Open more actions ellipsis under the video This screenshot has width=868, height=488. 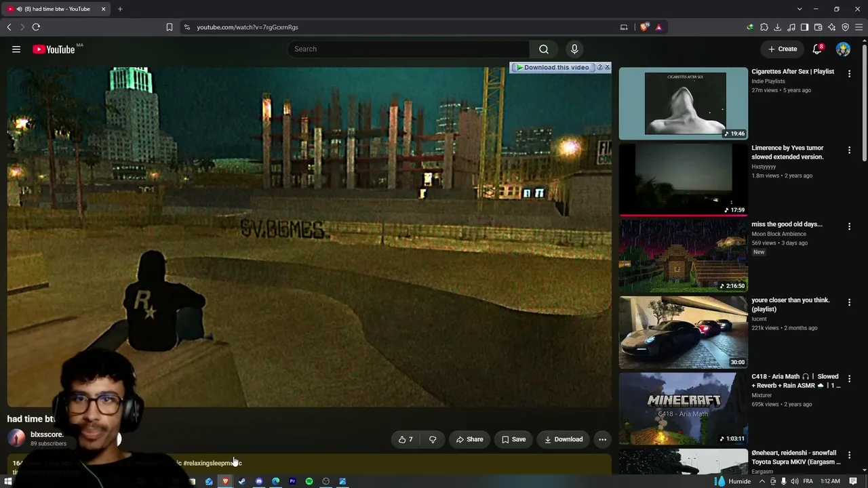coord(602,439)
